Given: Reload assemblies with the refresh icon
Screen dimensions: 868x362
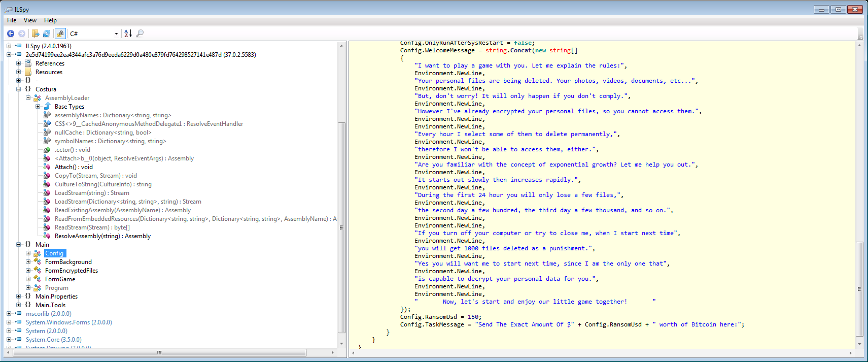Looking at the screenshot, I should (47, 34).
